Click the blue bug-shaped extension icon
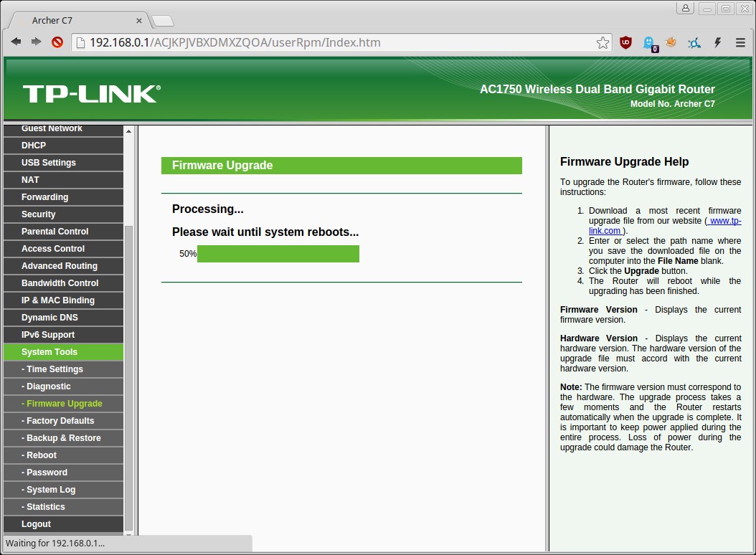Image resolution: width=756 pixels, height=555 pixels. (694, 44)
